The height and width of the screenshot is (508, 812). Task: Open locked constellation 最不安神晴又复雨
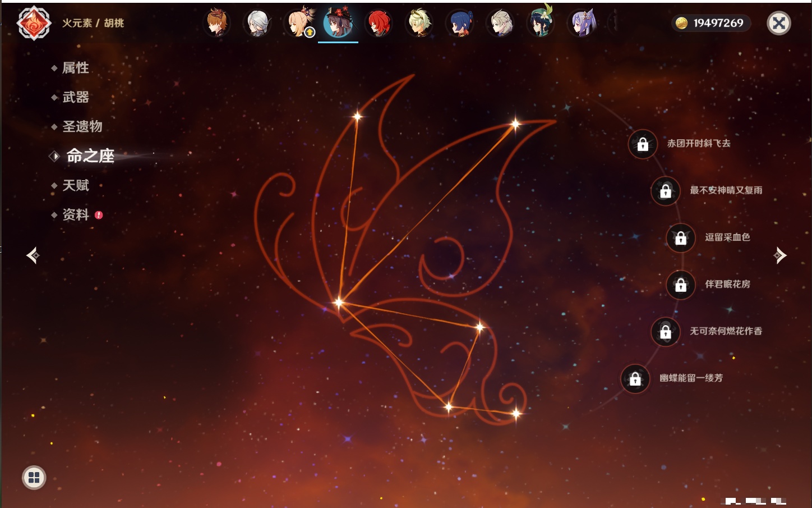click(x=666, y=191)
